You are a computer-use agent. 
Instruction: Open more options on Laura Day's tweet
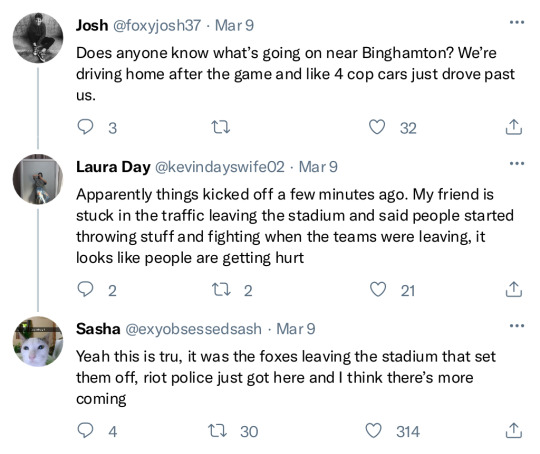(517, 164)
